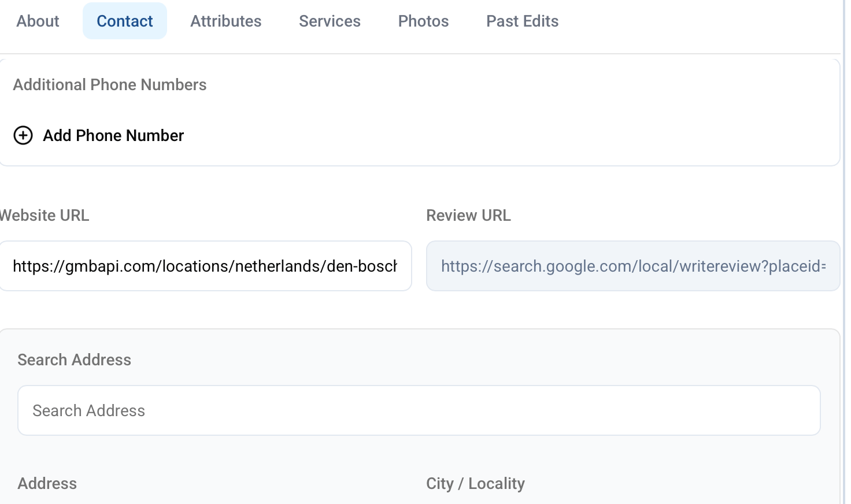Click into the Search Address box
This screenshot has width=851, height=504.
click(419, 410)
